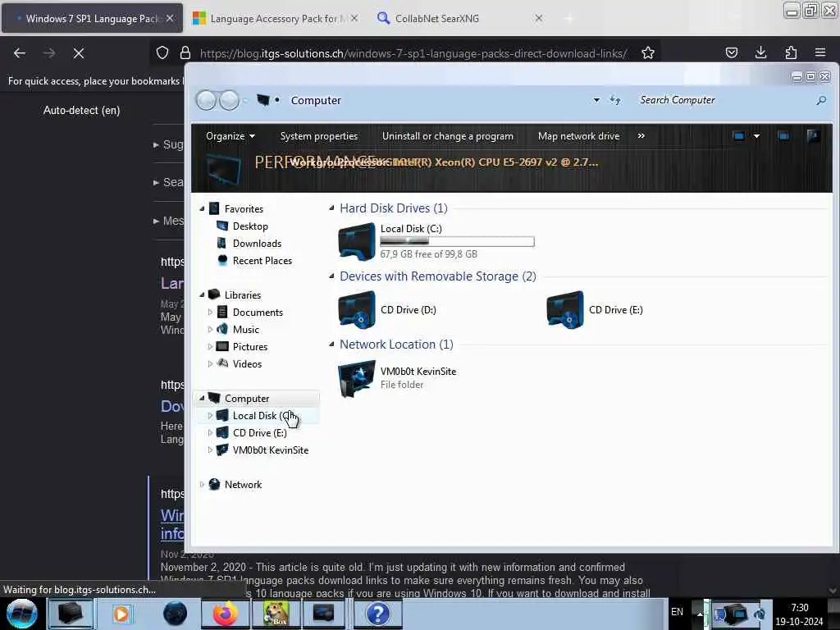Click Firefox's back arrow
840x630 pixels.
pyautogui.click(x=20, y=53)
